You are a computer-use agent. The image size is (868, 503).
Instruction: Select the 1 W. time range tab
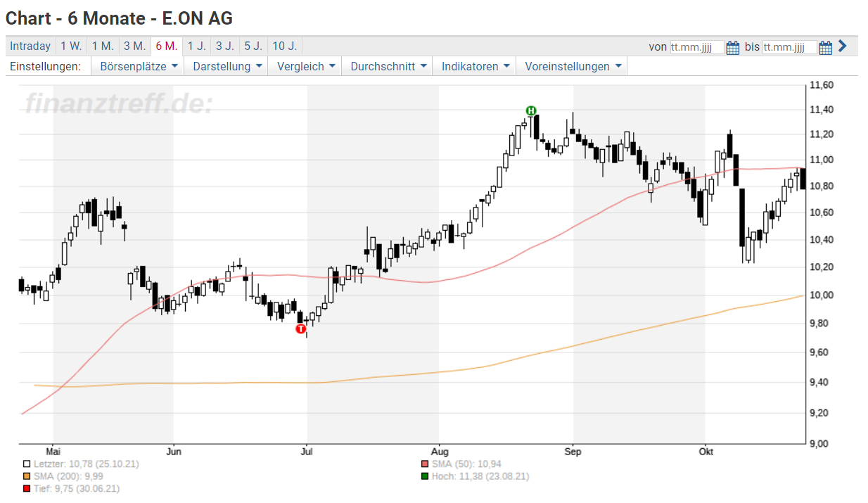(71, 46)
